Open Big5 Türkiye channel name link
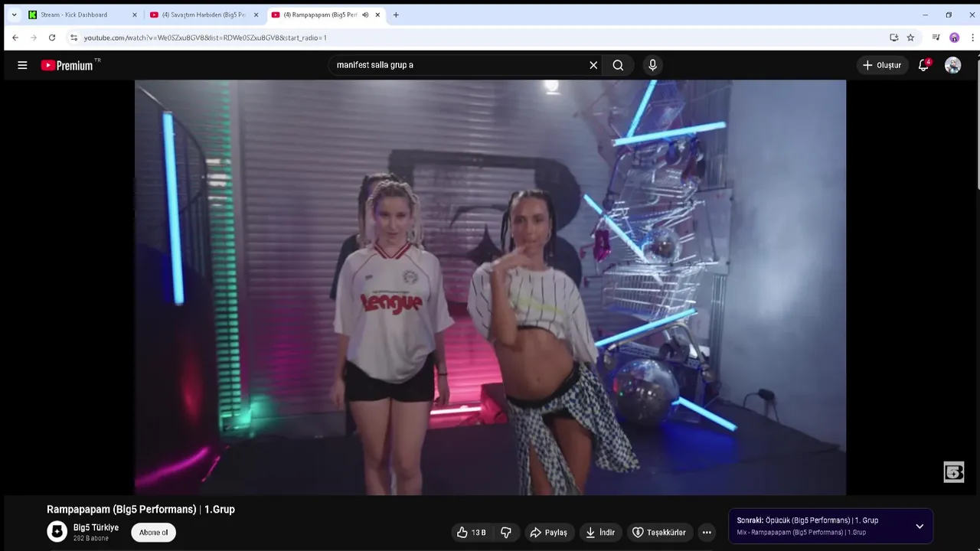The width and height of the screenshot is (980, 551). click(96, 528)
